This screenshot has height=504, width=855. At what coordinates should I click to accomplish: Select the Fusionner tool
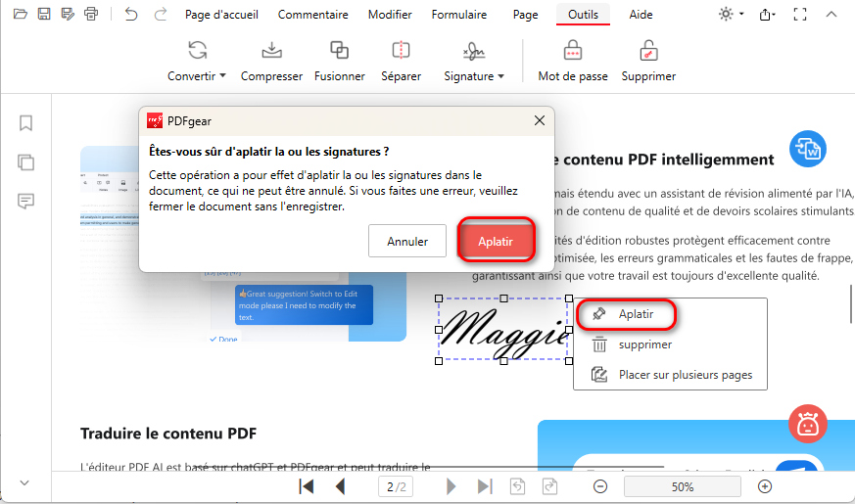tap(339, 61)
